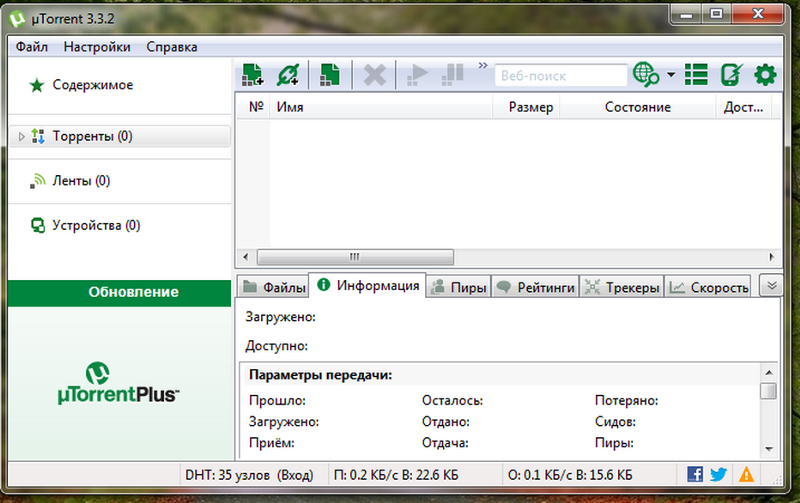Screen dimensions: 800x503
Task: Open the search engine dropdown arrow
Action: pyautogui.click(x=671, y=75)
